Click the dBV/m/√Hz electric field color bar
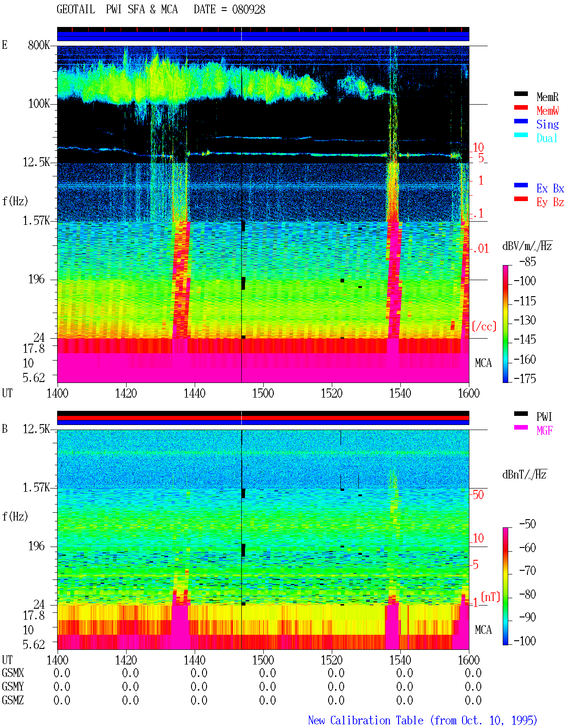The width and height of the screenshot is (585, 728). point(505,324)
